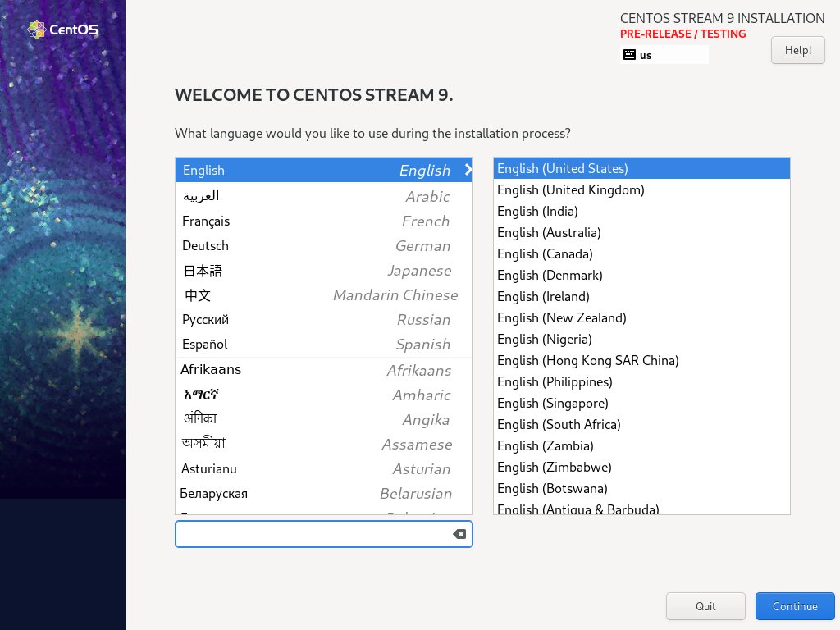Choose English (Botswana) locale
This screenshot has height=630, width=840.
[x=641, y=489]
